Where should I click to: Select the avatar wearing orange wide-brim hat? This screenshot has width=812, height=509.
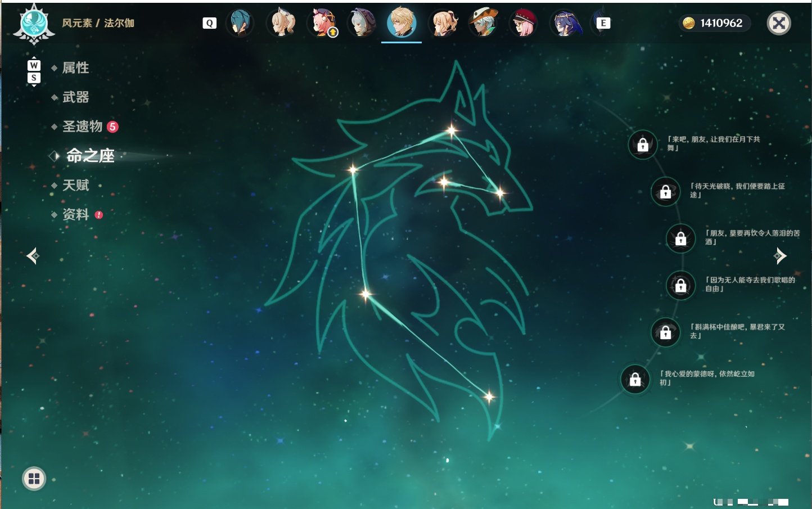coord(483,23)
